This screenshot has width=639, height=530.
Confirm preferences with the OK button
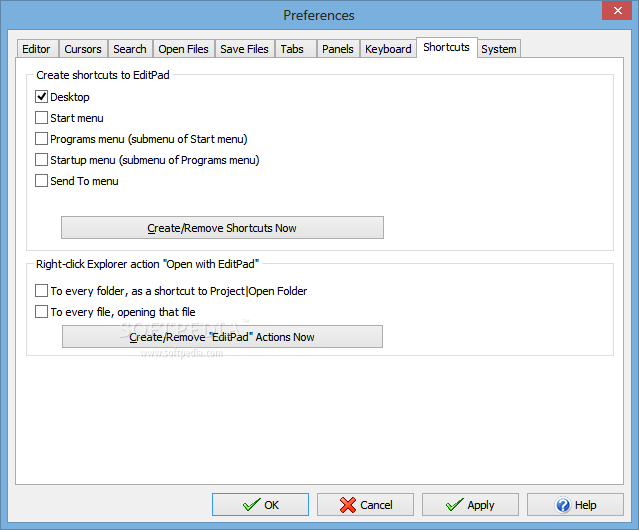point(260,505)
